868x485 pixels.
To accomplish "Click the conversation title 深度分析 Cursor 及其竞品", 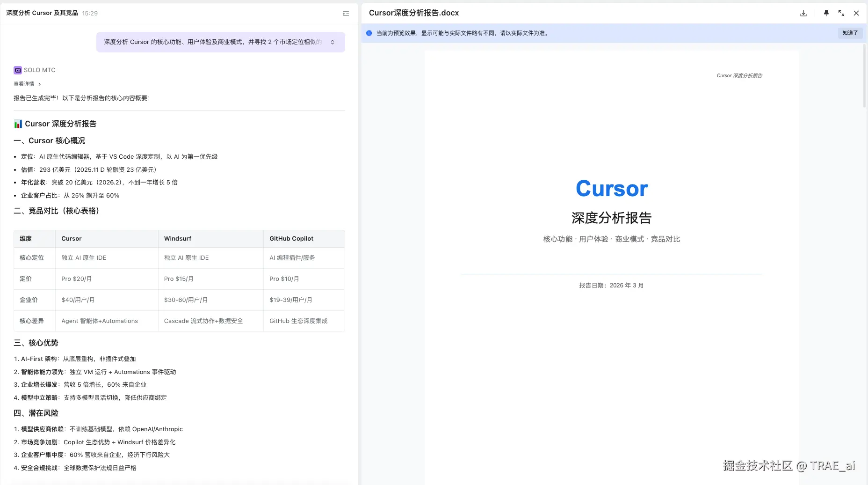I will (42, 13).
